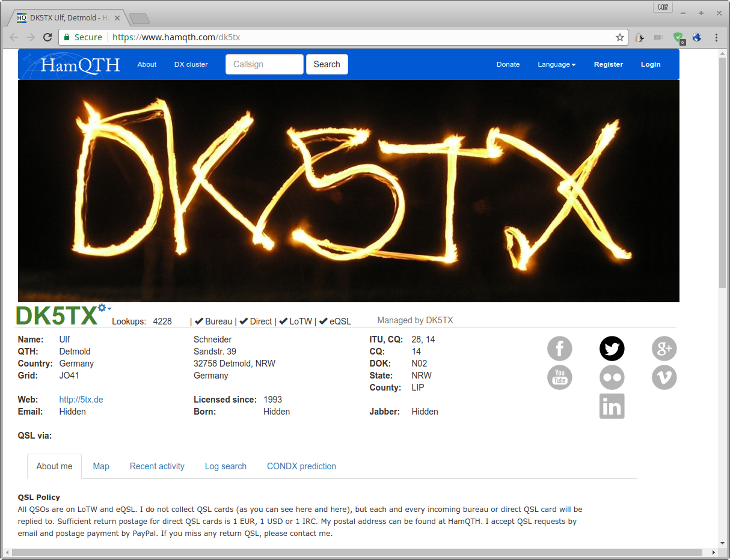
Task: Open the Chrome three-dot menu
Action: pos(716,37)
